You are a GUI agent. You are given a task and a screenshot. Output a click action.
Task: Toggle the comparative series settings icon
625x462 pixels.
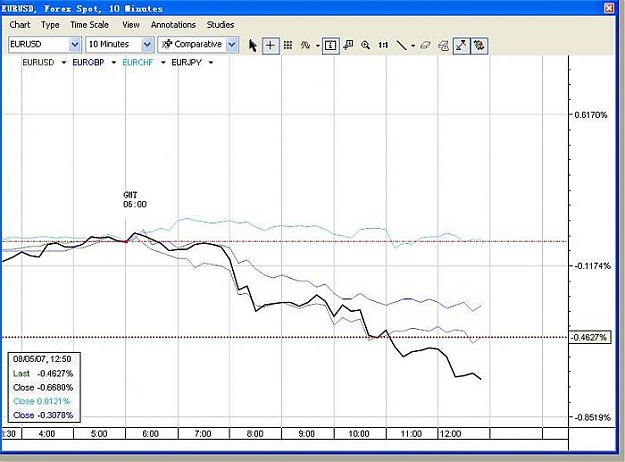click(x=480, y=45)
